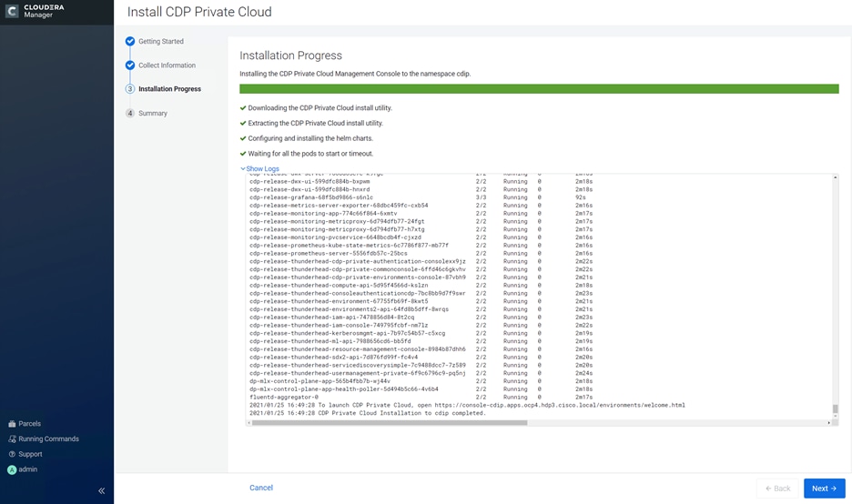Image resolution: width=852 pixels, height=504 pixels.
Task: Click checkmark beside Waiting for all pods
Action: coord(243,154)
